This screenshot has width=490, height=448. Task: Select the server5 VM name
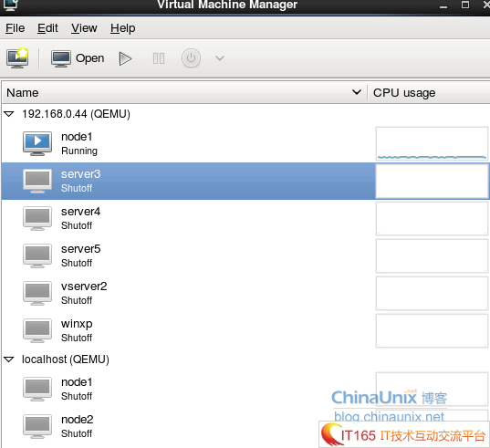[x=81, y=249]
